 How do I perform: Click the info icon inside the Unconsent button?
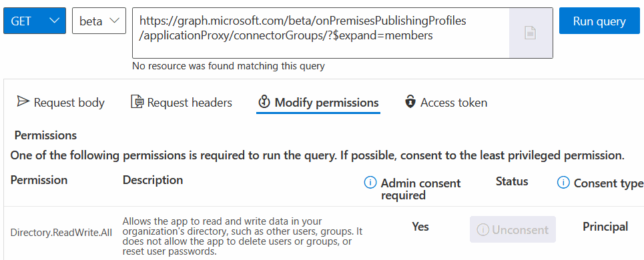point(483,229)
